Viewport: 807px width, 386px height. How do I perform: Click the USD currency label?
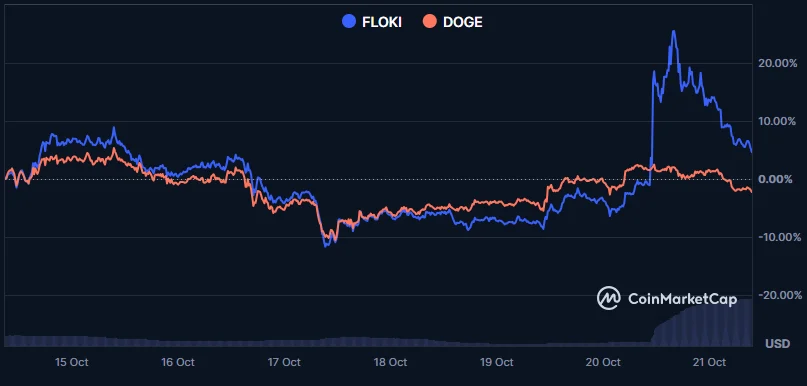pos(778,343)
